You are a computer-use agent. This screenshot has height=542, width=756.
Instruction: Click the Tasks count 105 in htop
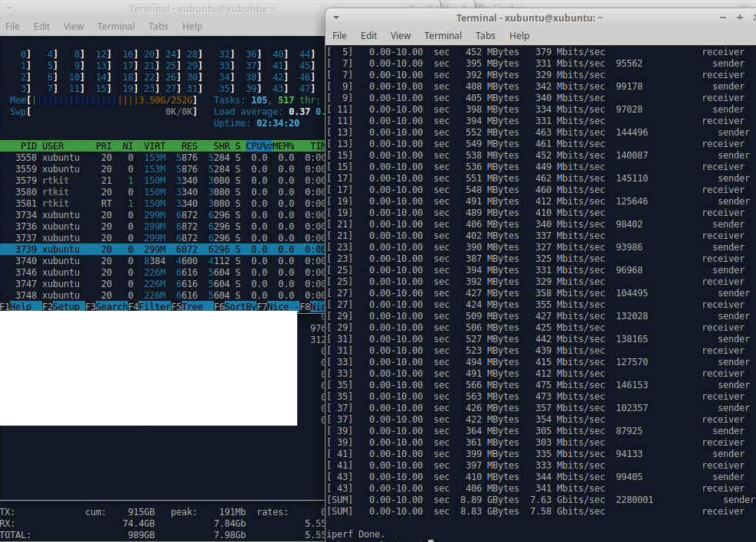pyautogui.click(x=259, y=100)
